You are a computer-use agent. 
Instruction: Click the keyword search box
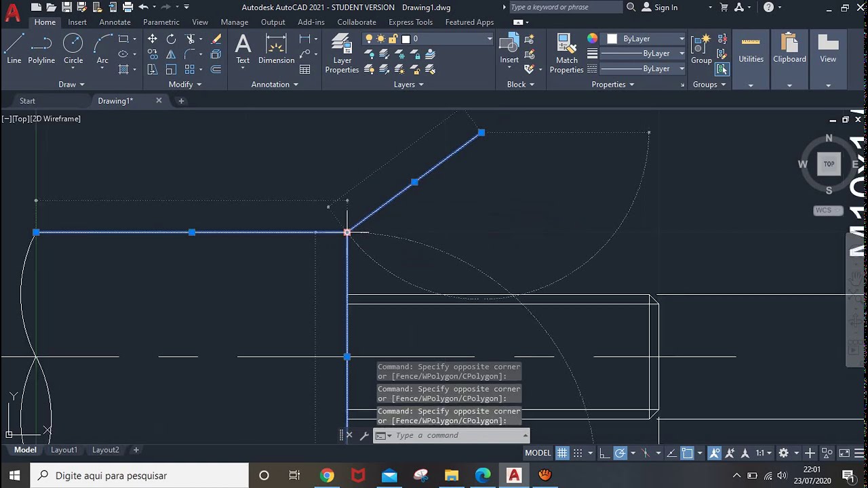565,7
